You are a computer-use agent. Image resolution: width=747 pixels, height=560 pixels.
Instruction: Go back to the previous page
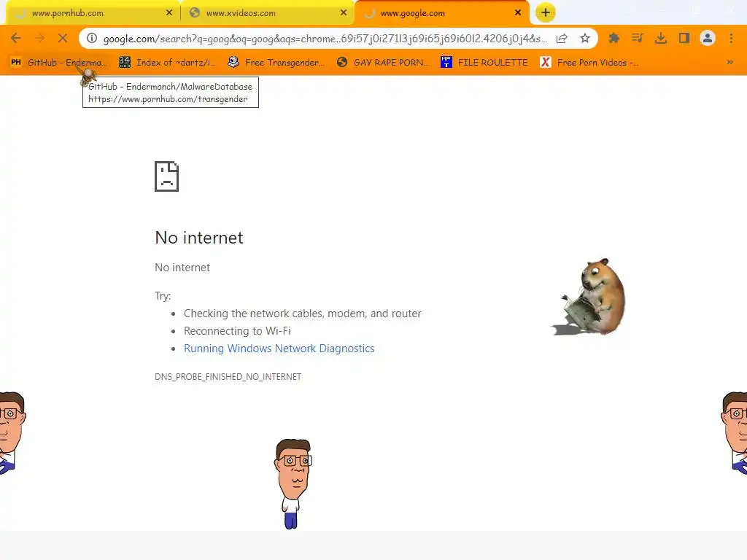16,38
